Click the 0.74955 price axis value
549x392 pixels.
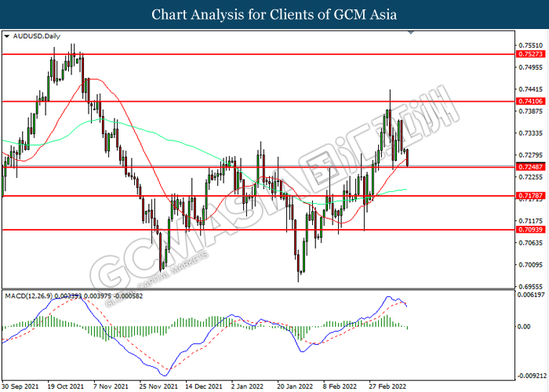click(531, 67)
